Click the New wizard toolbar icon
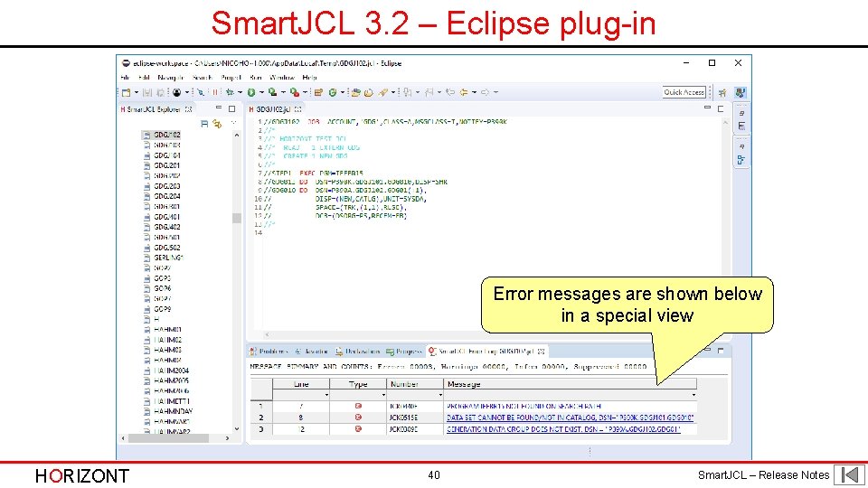The height and width of the screenshot is (488, 868). click(x=127, y=92)
